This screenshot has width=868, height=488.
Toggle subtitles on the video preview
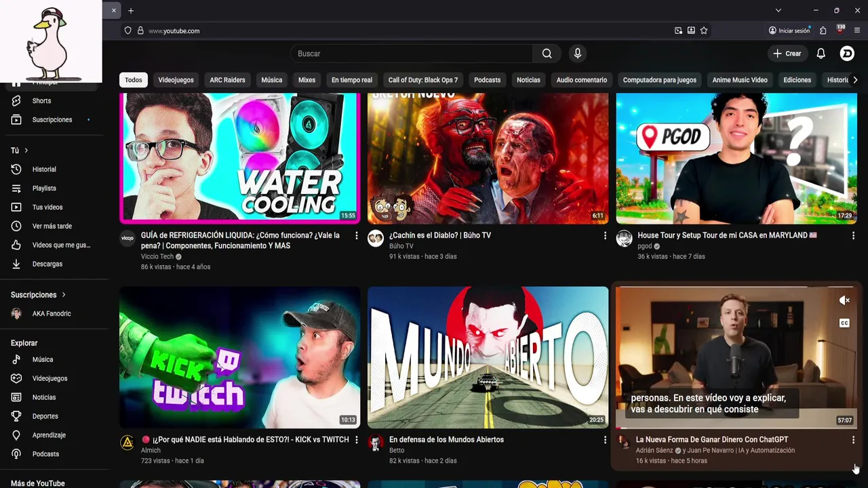[844, 323]
